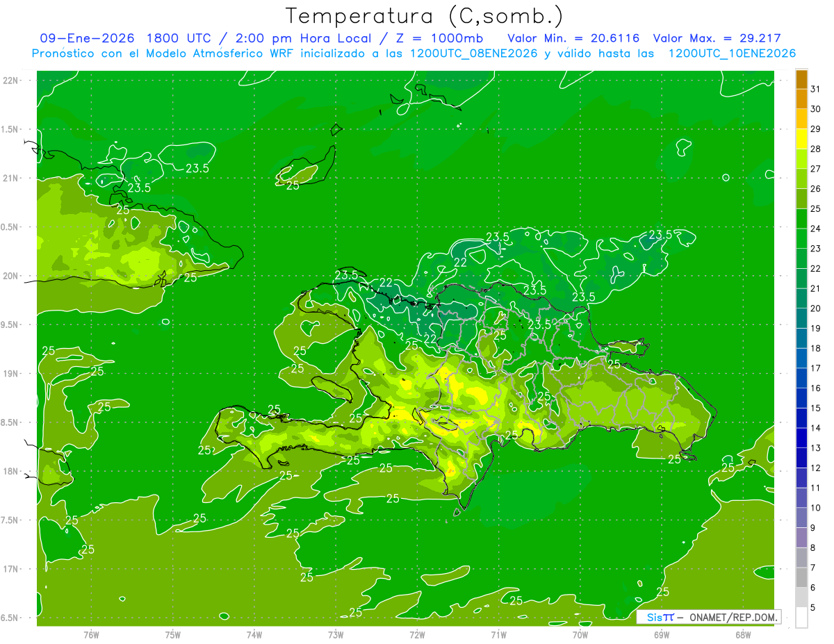Viewport: 834px width, 644px height.
Task: Click the '19N' latitude axis label
Action: [11, 374]
